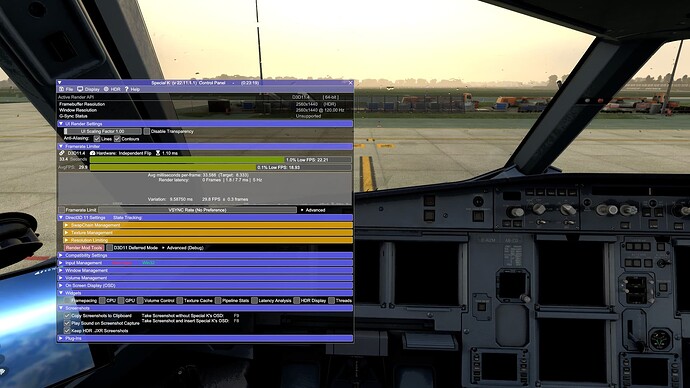Enable the CPU widget
This screenshot has width=690, height=388.
102,301
